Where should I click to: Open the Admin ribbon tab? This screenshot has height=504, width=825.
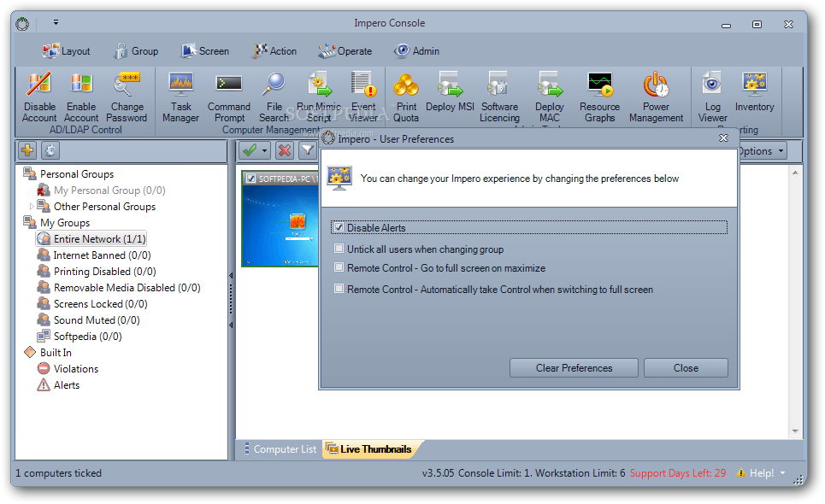[416, 51]
